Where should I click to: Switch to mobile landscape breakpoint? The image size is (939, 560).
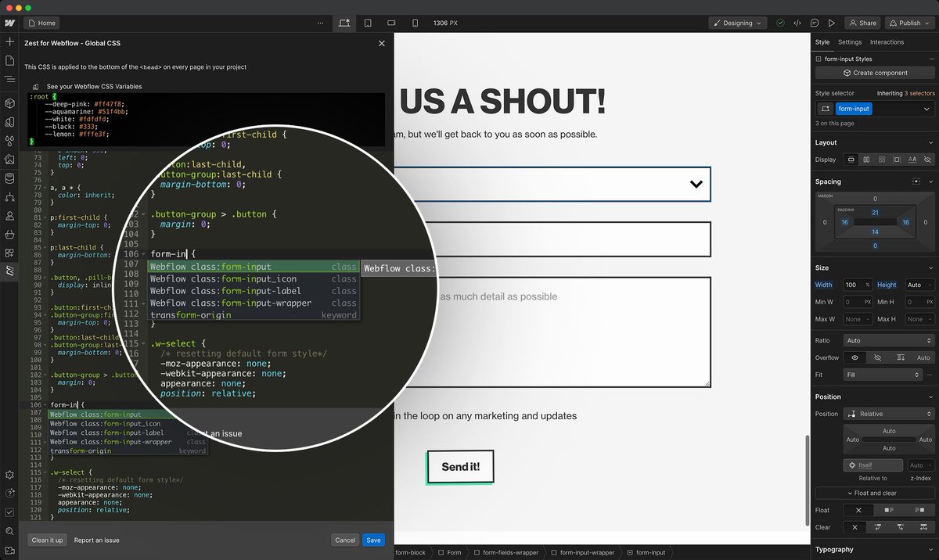click(x=391, y=23)
